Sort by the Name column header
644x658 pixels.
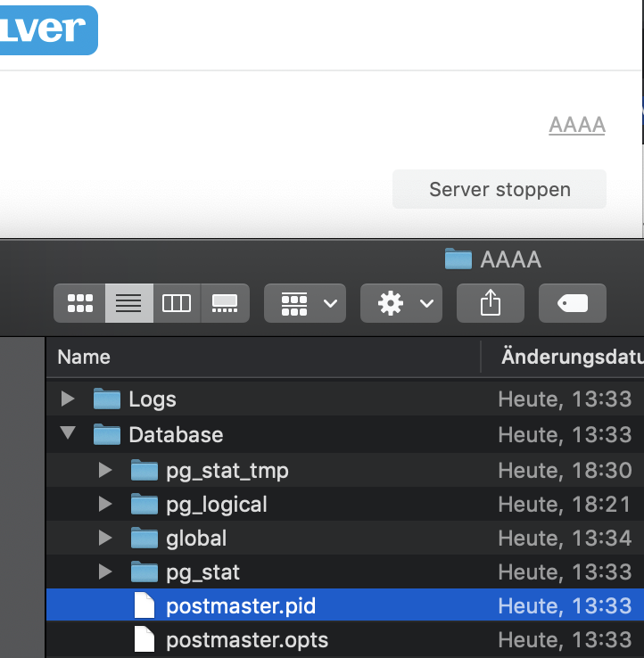coord(85,357)
